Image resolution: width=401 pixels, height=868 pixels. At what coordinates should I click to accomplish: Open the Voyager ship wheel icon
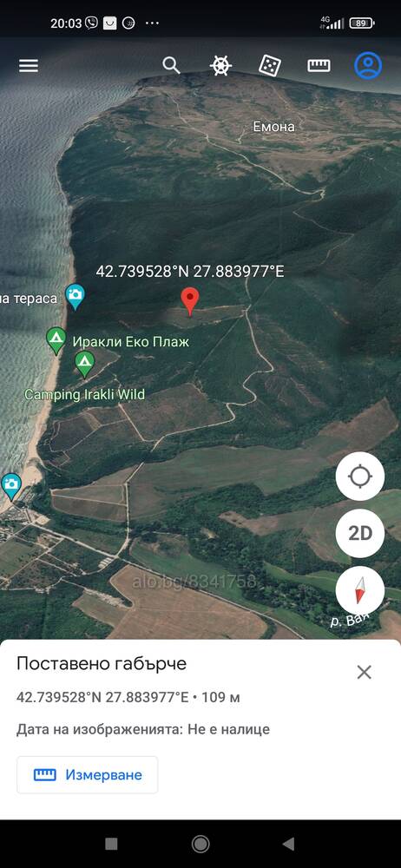click(220, 65)
